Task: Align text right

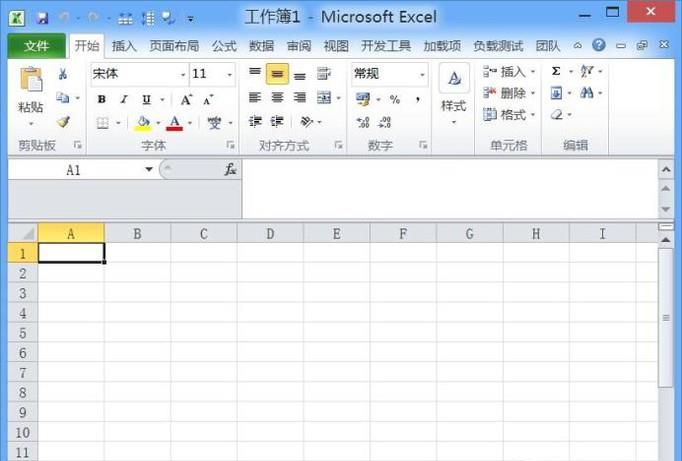Action: click(x=299, y=97)
